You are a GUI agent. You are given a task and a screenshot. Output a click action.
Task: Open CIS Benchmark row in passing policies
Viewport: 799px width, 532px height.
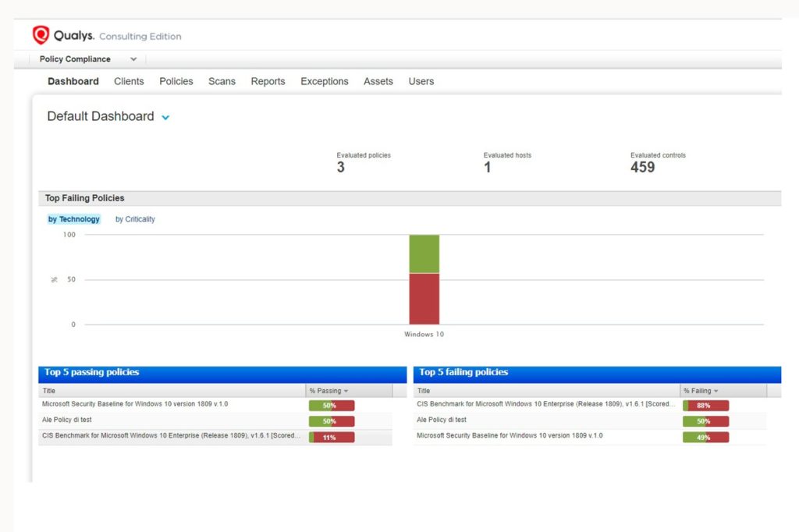point(171,436)
